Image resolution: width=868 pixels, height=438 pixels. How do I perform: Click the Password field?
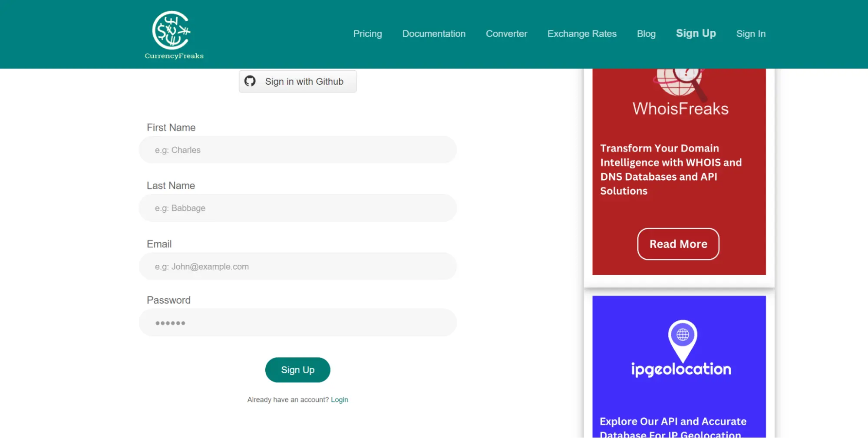(297, 322)
